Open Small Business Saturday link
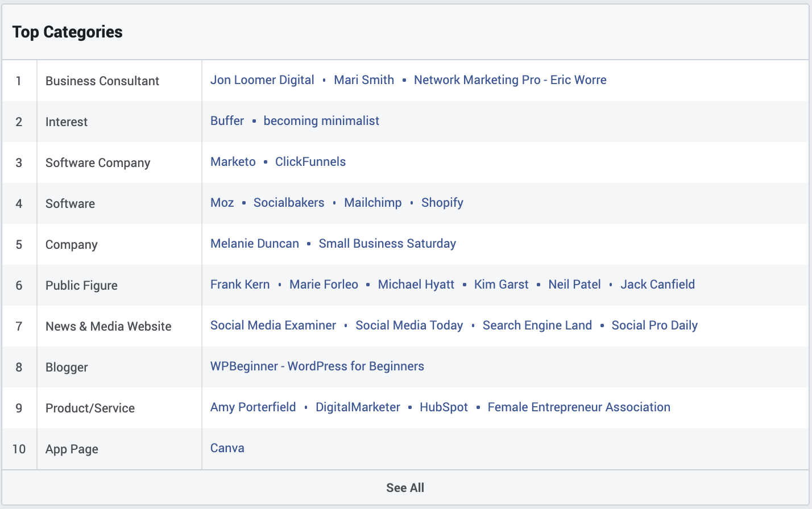 [x=387, y=244]
